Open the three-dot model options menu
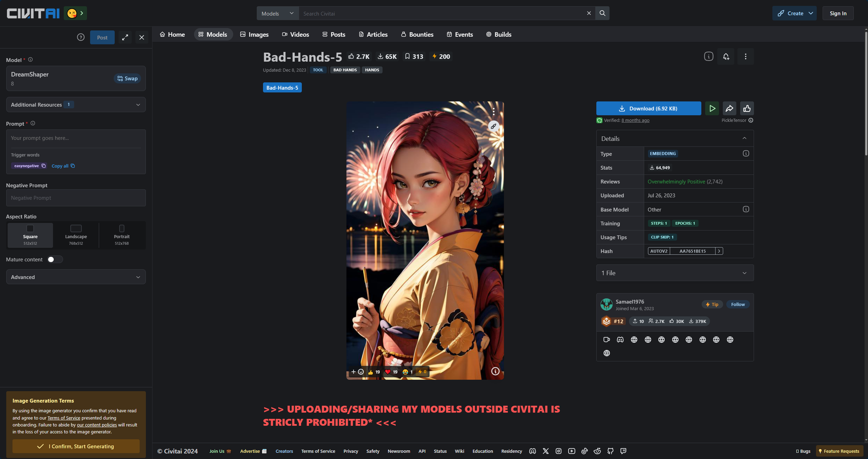This screenshot has width=868, height=459. coord(745,56)
